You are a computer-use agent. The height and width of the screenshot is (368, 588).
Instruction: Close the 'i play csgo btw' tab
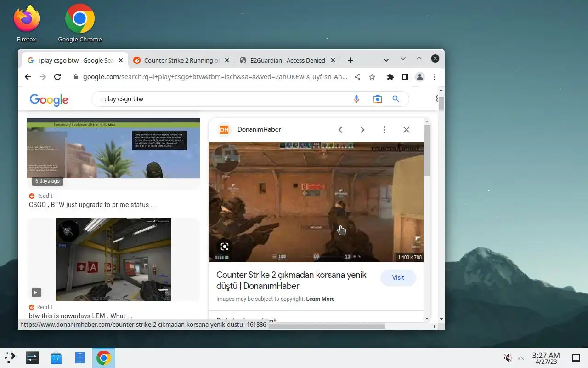click(x=121, y=60)
